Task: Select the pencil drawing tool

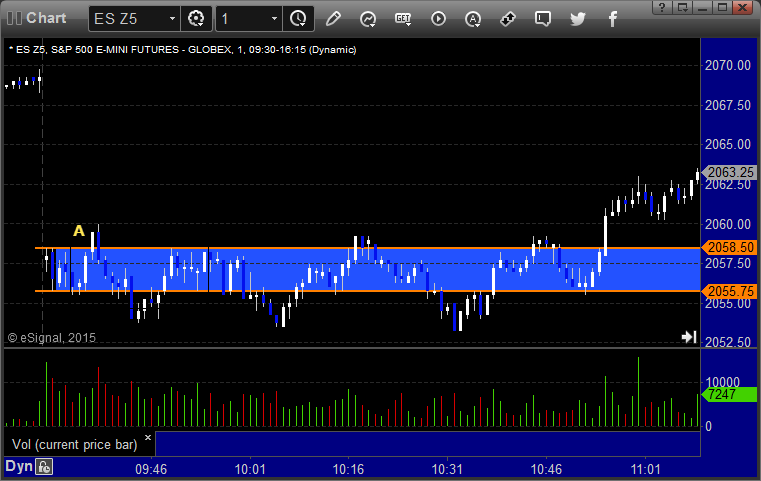Action: tap(333, 19)
